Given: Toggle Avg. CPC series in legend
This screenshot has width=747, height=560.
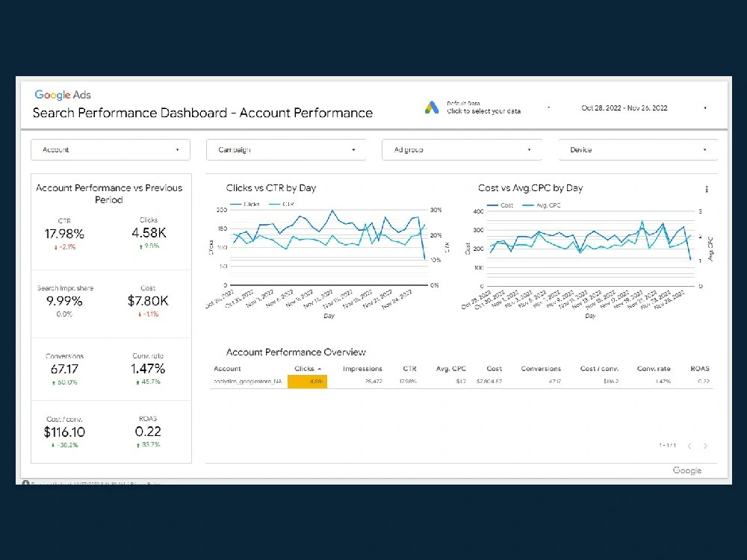Looking at the screenshot, I should (542, 205).
